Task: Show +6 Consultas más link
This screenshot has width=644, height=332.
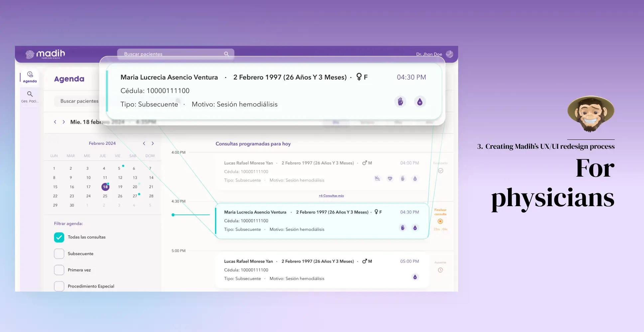Action: point(331,196)
